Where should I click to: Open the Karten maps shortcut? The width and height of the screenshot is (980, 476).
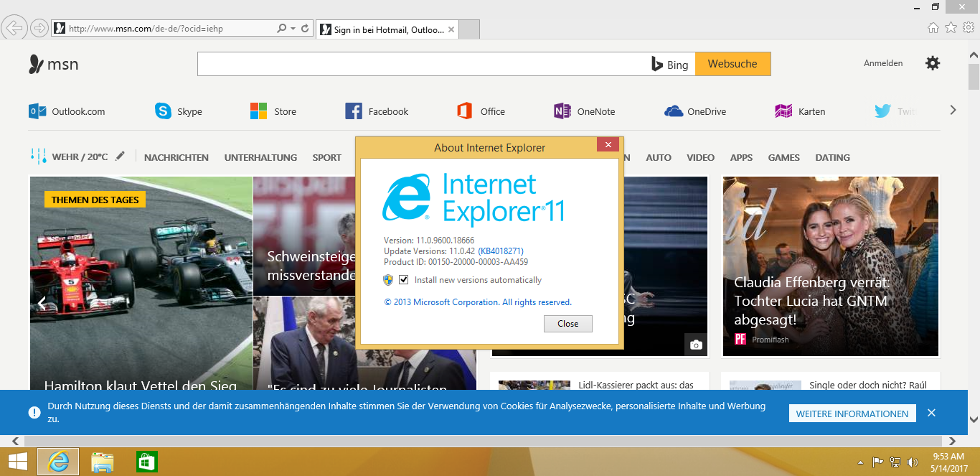pyautogui.click(x=800, y=111)
